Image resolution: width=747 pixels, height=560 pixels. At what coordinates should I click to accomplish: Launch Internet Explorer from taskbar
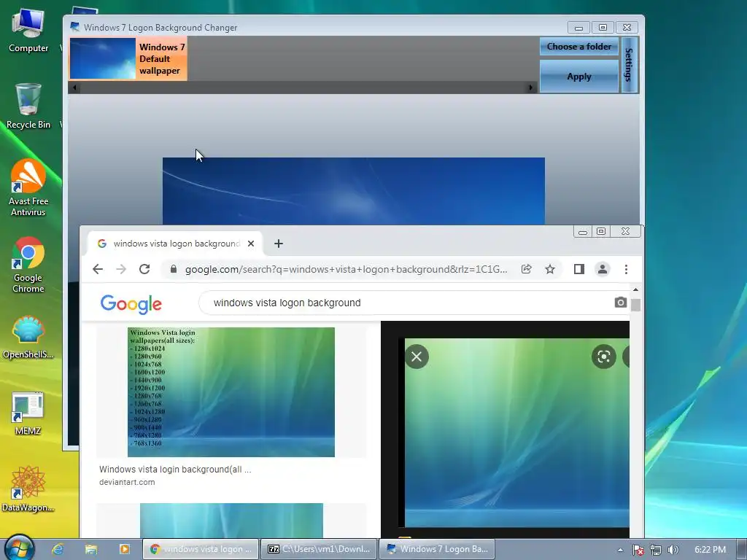[58, 549]
